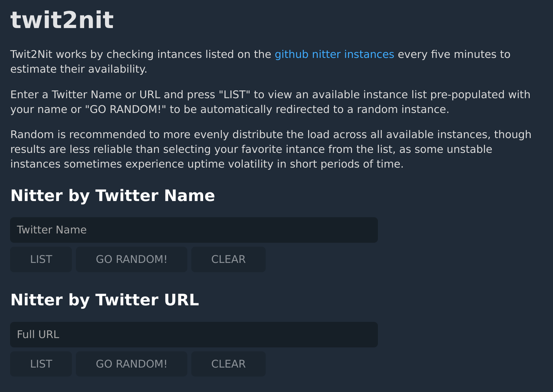Select the twit2nit page title
Image resolution: width=553 pixels, height=392 pixels.
click(62, 20)
